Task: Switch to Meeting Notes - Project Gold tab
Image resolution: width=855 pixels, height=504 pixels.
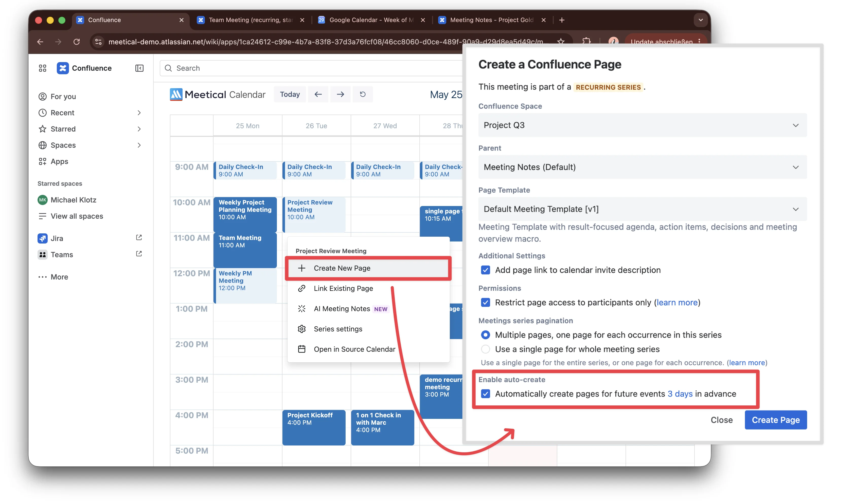Action: tap(492, 20)
